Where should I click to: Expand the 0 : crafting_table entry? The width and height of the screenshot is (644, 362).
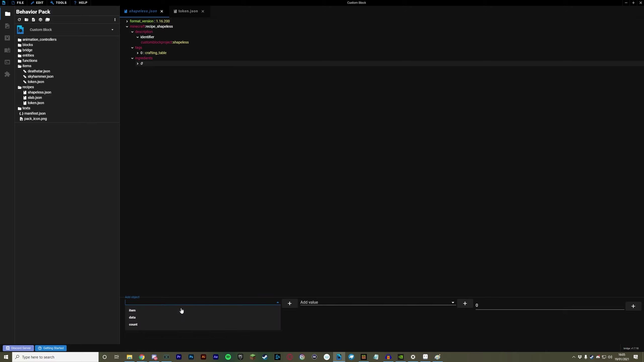[x=138, y=53]
